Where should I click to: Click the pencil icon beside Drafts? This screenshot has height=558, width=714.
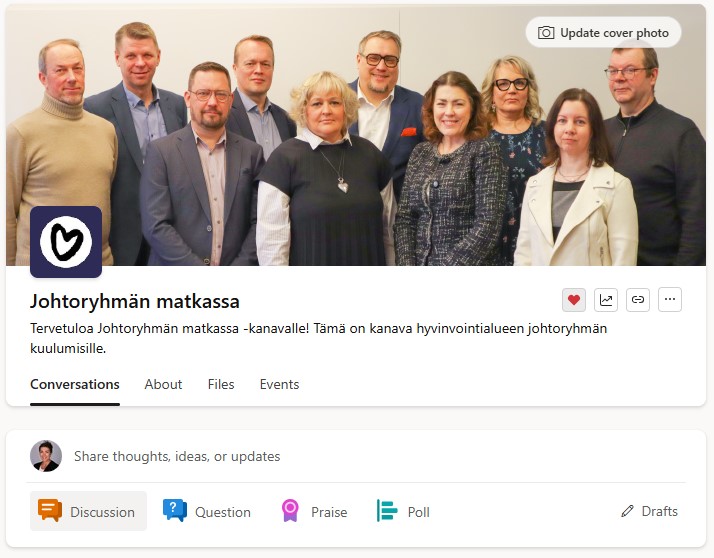(627, 511)
